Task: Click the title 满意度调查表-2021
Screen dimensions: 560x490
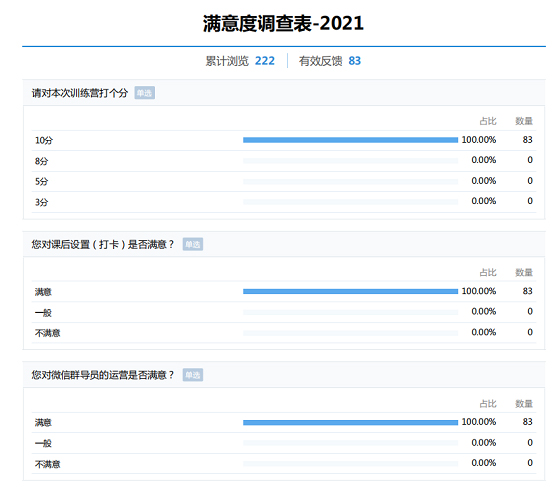Action: [x=283, y=24]
